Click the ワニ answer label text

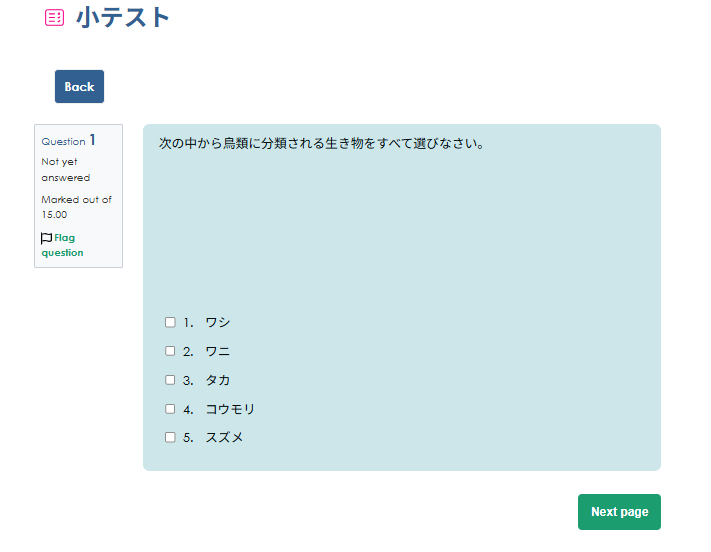point(217,351)
